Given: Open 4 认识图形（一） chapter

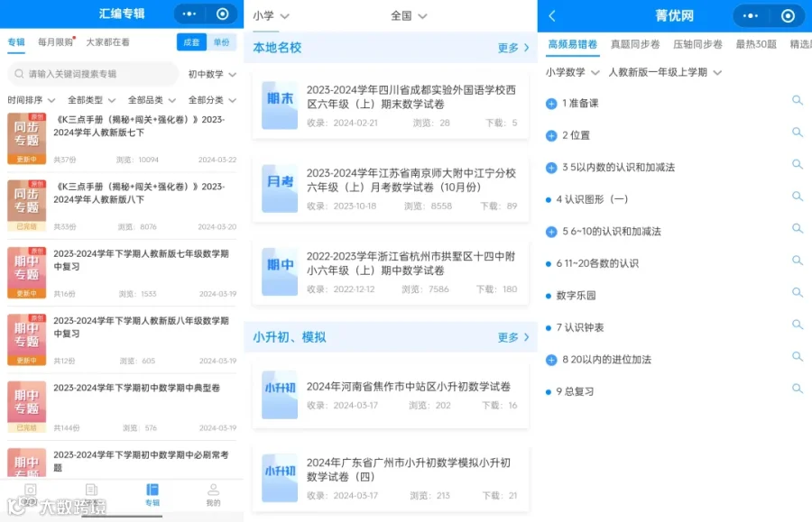Looking at the screenshot, I should [592, 200].
